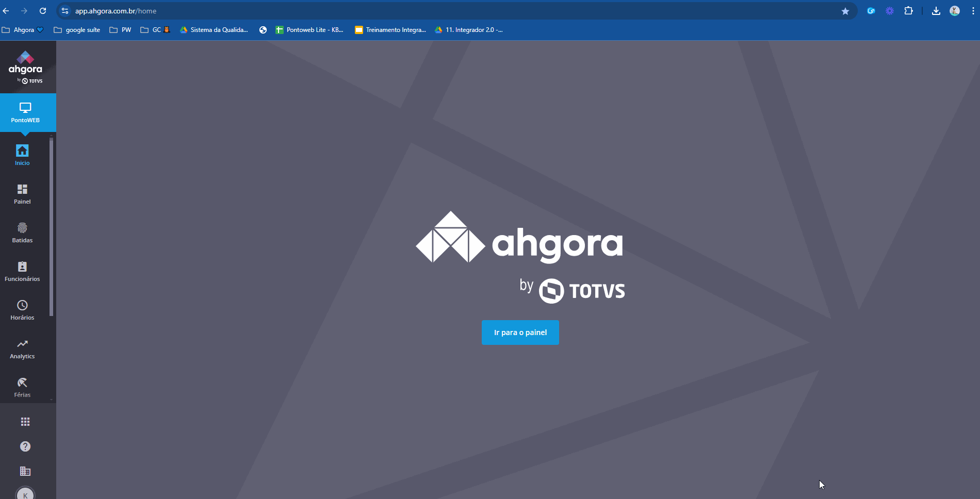
Task: Click the sidebar vertical scrollbar
Action: (x=51, y=227)
